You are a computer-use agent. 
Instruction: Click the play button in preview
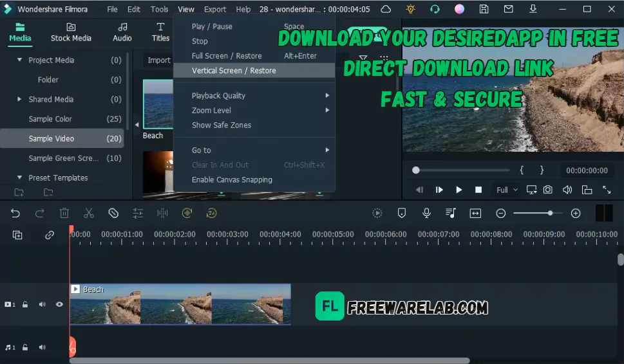coord(459,190)
